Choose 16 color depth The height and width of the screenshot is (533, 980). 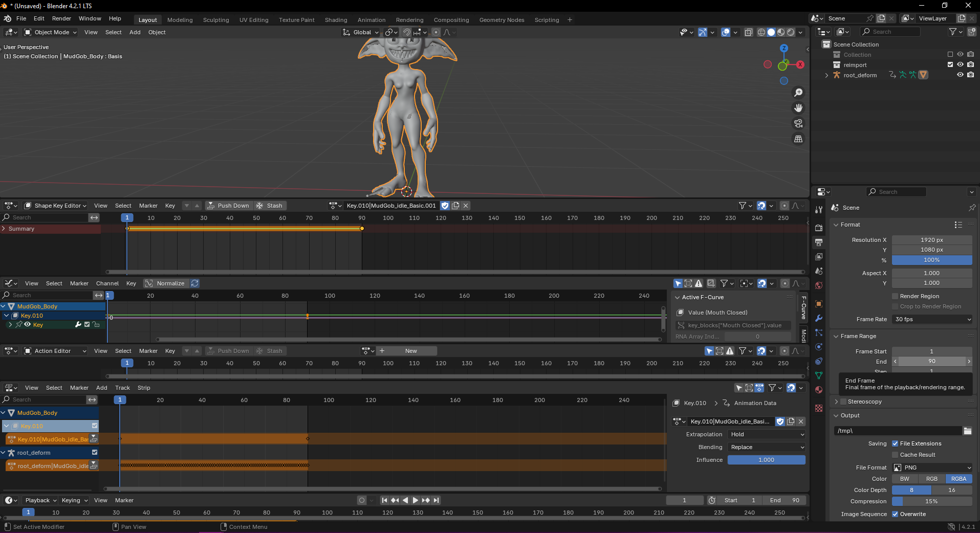952,490
